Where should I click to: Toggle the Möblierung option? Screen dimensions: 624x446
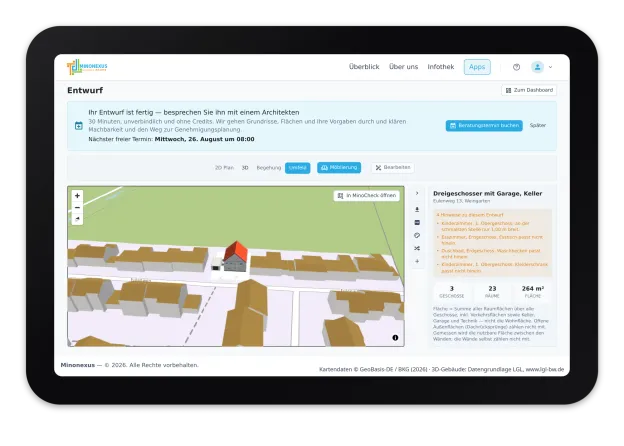pyautogui.click(x=339, y=167)
